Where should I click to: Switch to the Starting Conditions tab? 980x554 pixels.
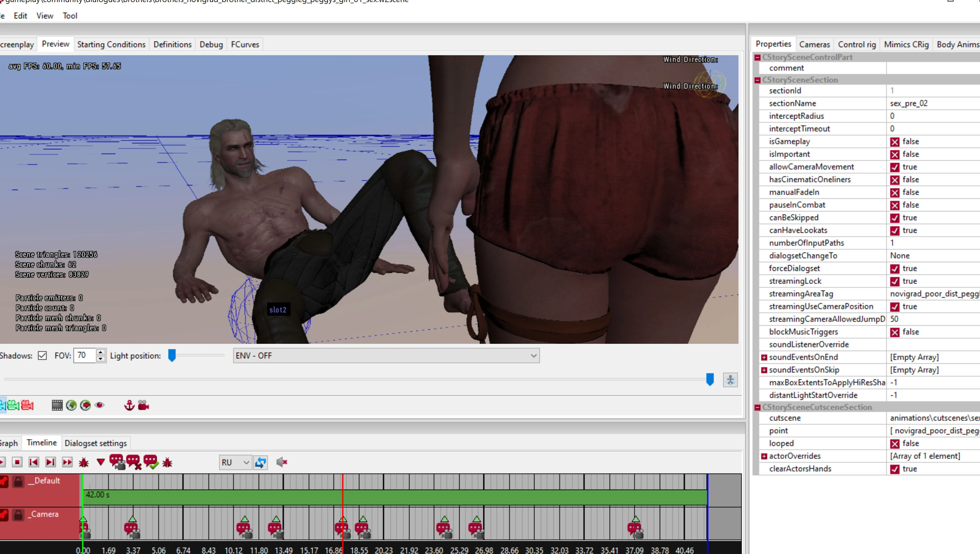pyautogui.click(x=111, y=45)
